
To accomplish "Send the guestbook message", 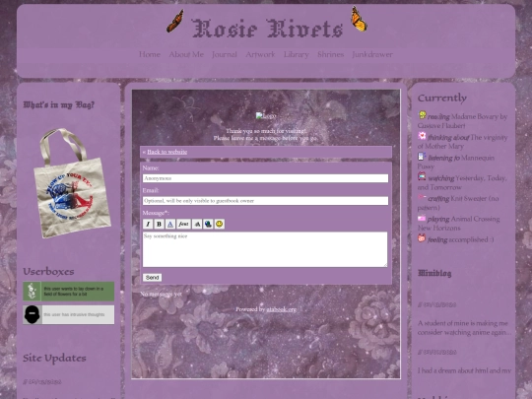I will (152, 278).
